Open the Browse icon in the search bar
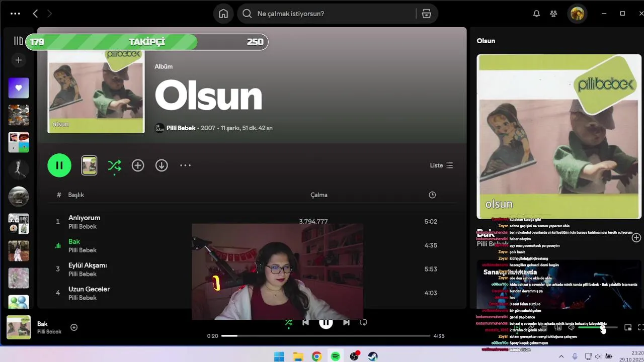 [427, 14]
